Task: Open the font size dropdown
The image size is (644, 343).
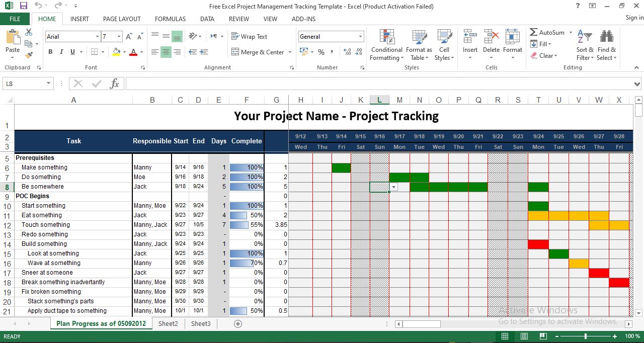Action: coord(119,37)
